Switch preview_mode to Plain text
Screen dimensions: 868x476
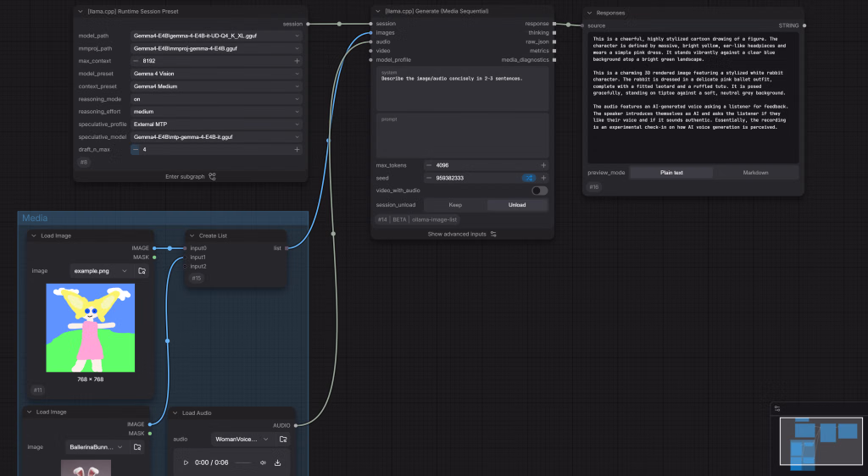pos(671,173)
